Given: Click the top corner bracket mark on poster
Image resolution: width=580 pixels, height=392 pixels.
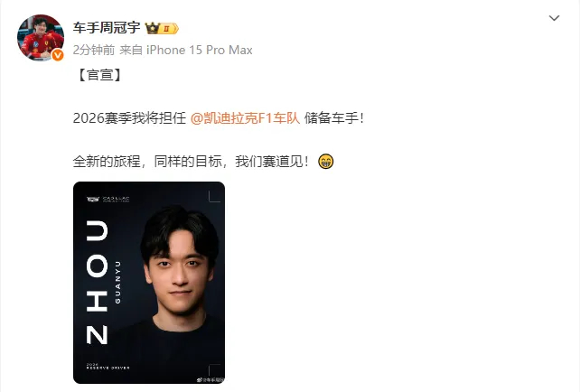Looking at the screenshot, I should (x=214, y=196).
